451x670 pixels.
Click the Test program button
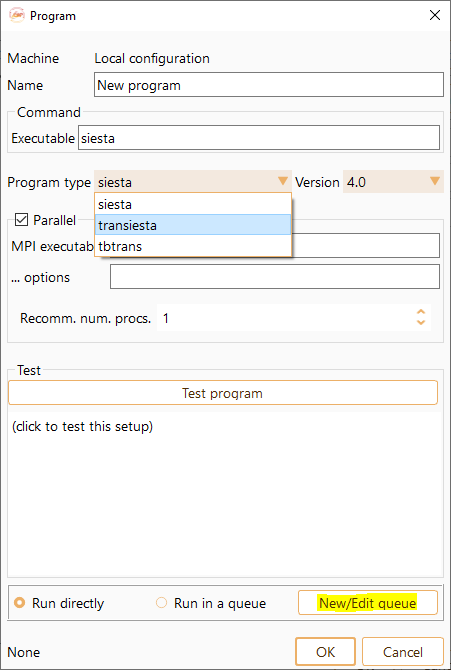[223, 393]
